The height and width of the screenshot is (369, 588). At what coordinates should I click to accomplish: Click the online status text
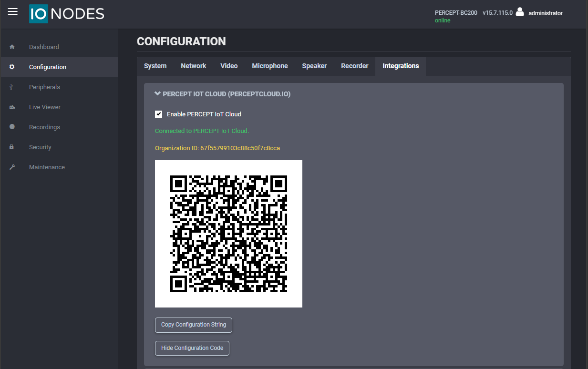coord(443,20)
